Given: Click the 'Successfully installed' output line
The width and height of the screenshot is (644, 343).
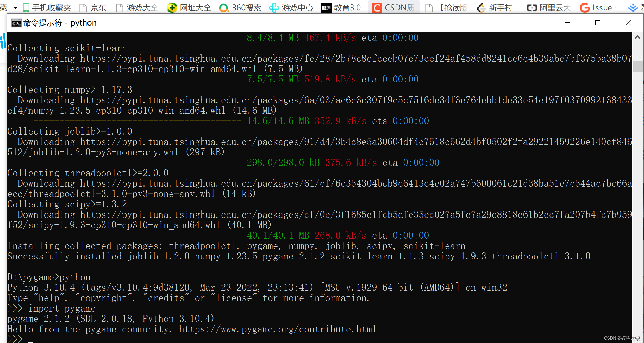Looking at the screenshot, I should point(299,256).
